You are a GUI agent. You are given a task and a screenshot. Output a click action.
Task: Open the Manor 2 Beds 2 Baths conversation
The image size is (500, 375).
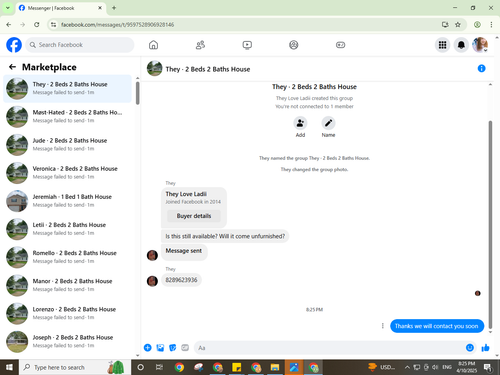point(67,285)
